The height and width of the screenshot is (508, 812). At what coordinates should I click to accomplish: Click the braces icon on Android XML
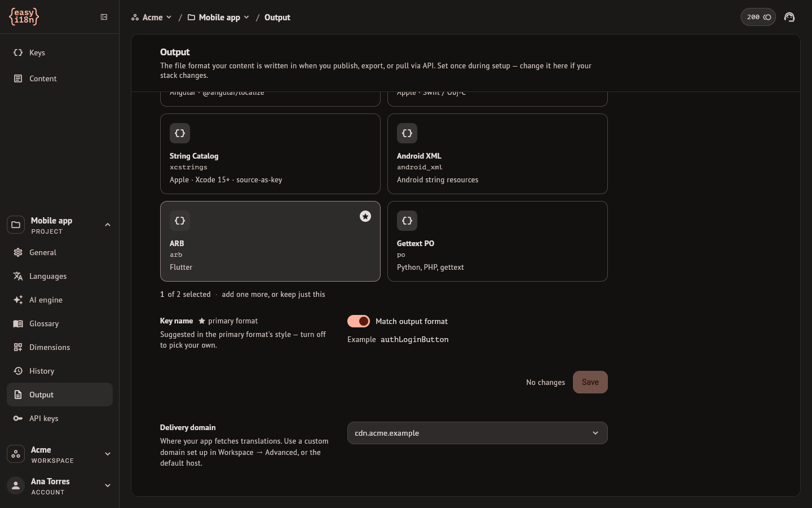407,133
